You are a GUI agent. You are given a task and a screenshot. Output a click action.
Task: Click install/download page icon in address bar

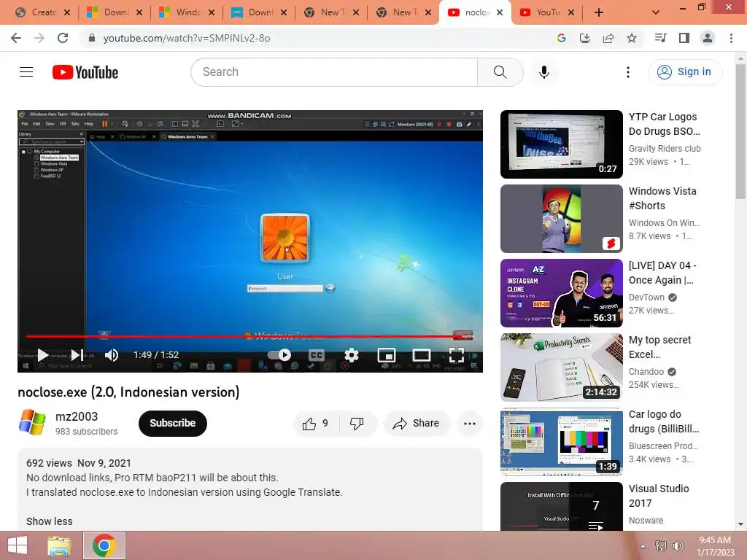point(584,38)
